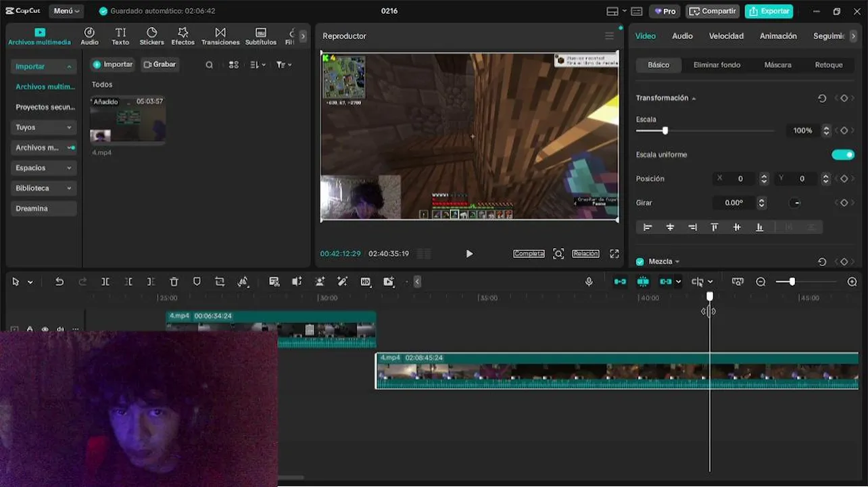This screenshot has width=868, height=487.
Task: Click the mirror flip icon
Action: [243, 281]
